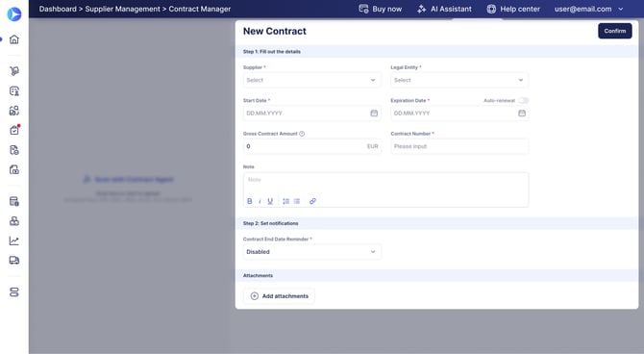This screenshot has width=644, height=354.
Task: Click the 'EUR' currency label
Action: click(373, 146)
